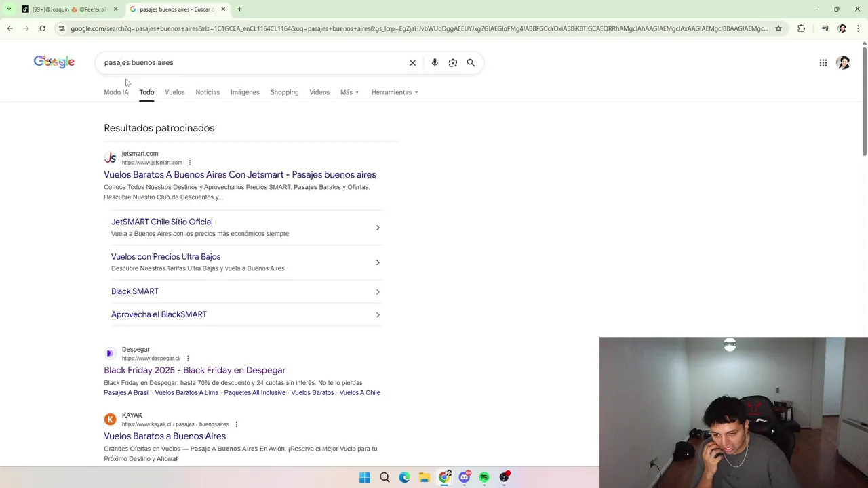Select the Todo results tab
Screen dimensions: 868x488
click(x=146, y=92)
